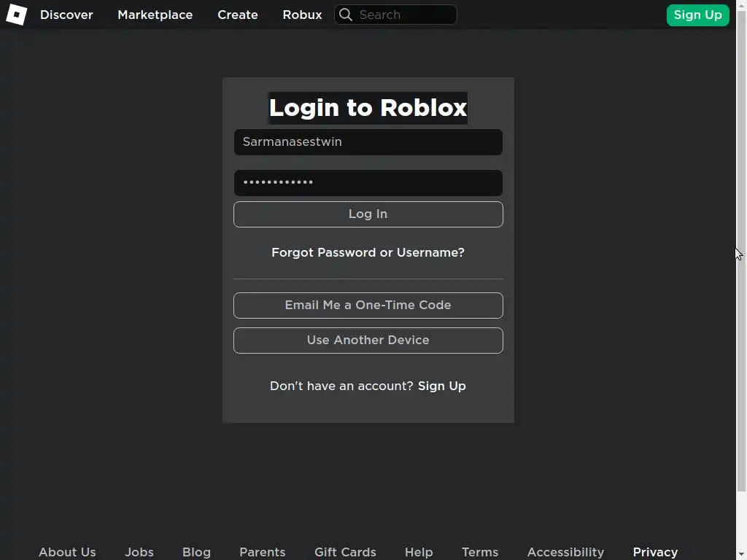The height and width of the screenshot is (560, 747).
Task: Click the Roblox logo icon
Action: tap(16, 15)
